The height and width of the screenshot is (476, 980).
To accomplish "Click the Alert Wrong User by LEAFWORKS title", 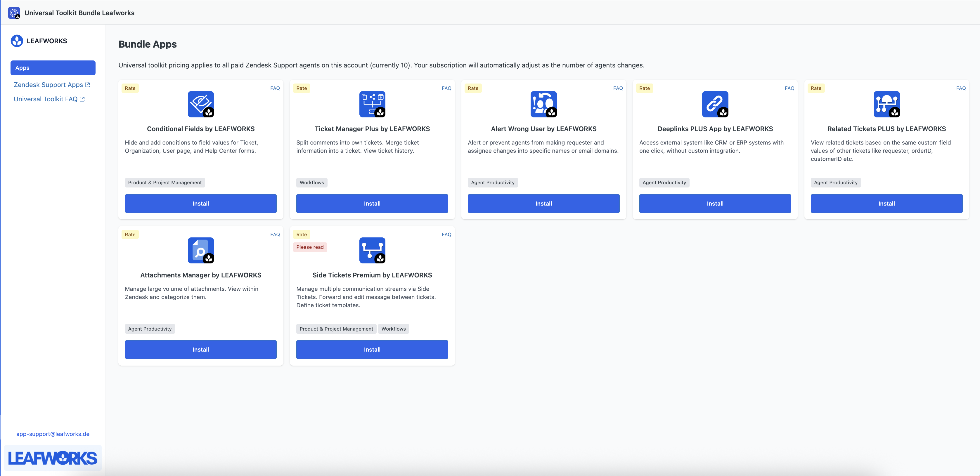I will [544, 129].
